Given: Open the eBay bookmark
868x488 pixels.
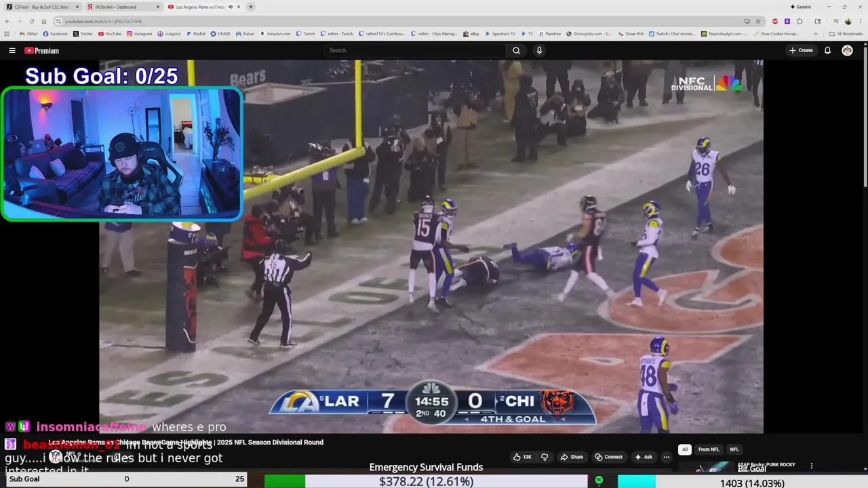Looking at the screenshot, I should (x=471, y=33).
